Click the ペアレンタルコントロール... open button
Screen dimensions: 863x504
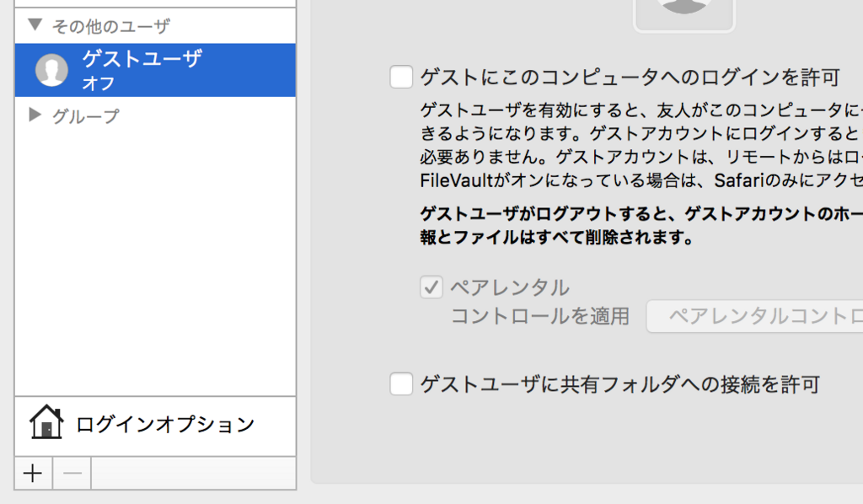pyautogui.click(x=755, y=316)
